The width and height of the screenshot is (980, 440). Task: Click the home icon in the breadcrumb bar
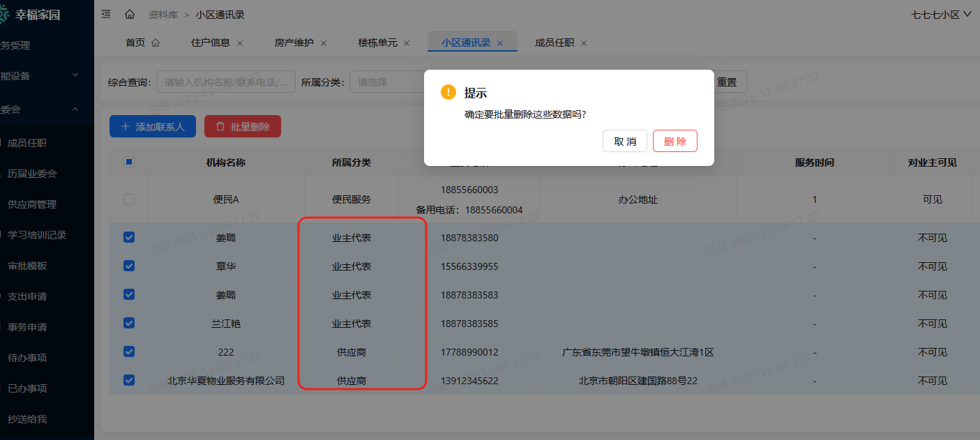click(x=129, y=14)
